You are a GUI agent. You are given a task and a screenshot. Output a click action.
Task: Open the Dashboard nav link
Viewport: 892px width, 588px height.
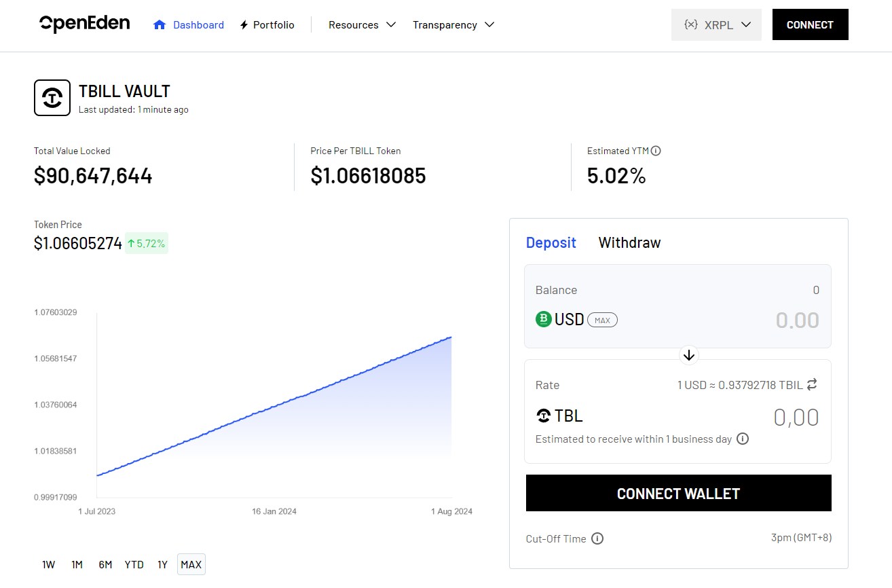pos(198,24)
